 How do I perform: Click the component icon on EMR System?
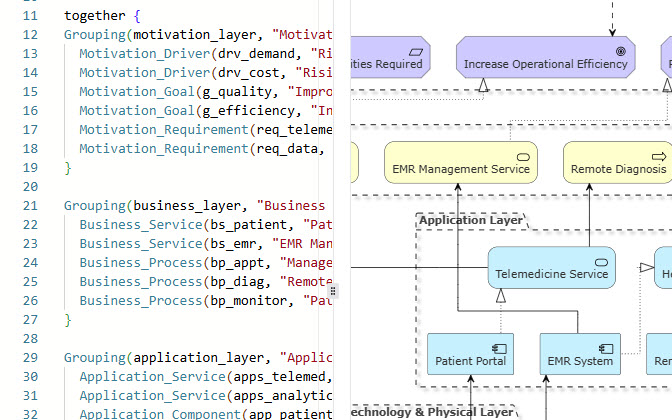tap(606, 349)
